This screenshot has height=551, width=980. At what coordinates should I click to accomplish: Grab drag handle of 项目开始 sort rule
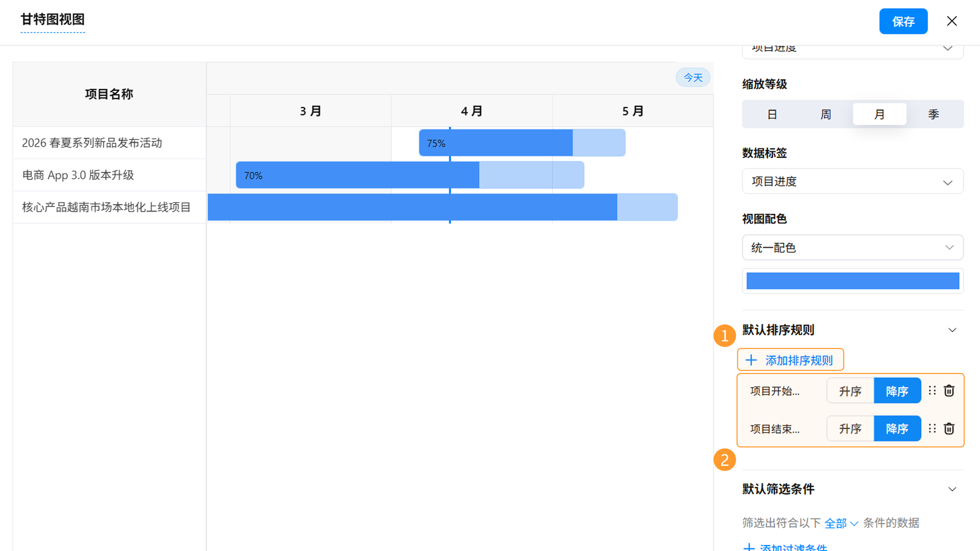pos(932,391)
